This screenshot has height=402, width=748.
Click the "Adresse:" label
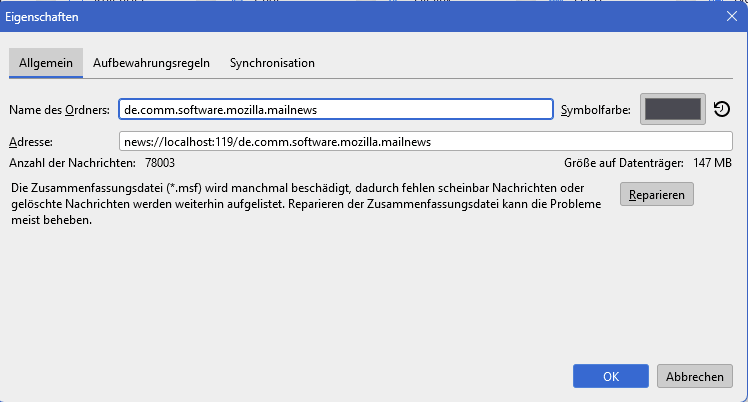pos(30,142)
